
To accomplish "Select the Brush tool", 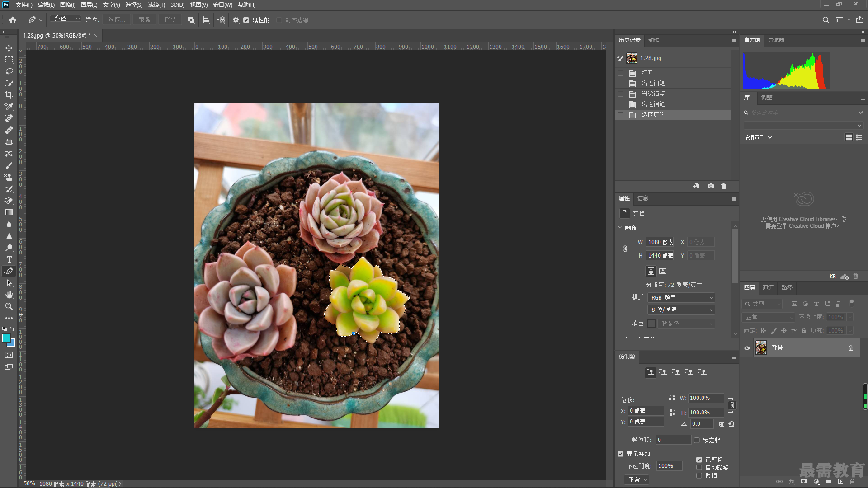I will click(x=9, y=165).
